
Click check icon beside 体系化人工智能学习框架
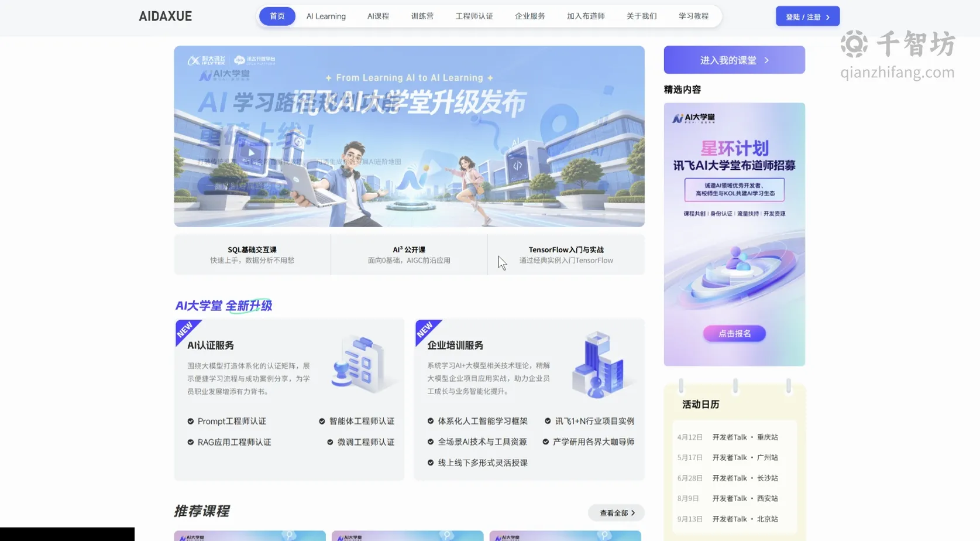pyautogui.click(x=431, y=421)
